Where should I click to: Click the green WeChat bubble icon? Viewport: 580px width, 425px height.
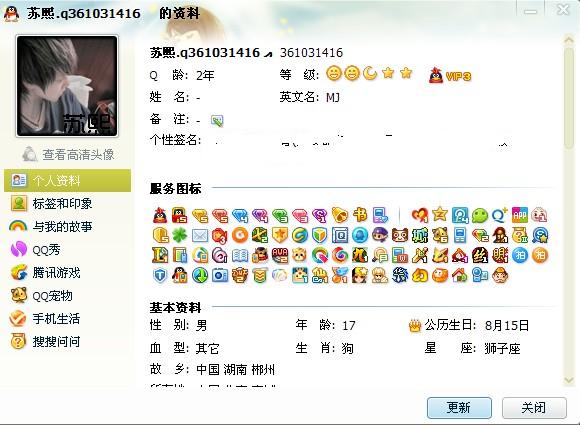click(480, 215)
